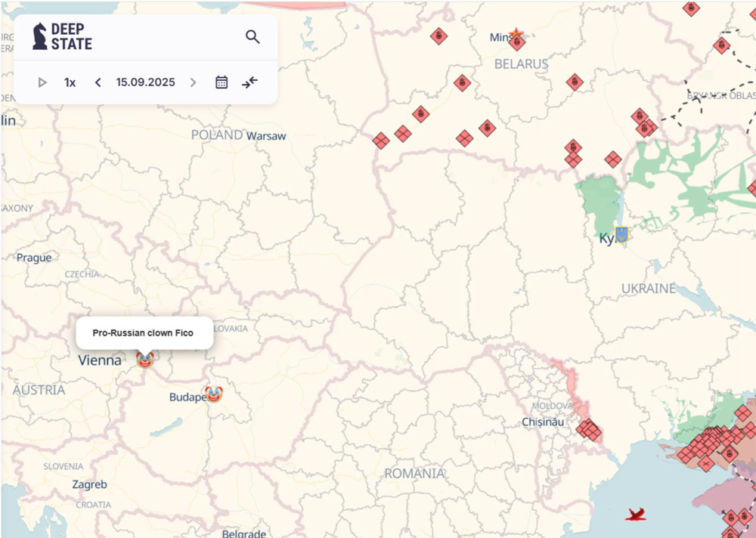Change the 1x playback speed
This screenshot has width=756, height=538.
tap(70, 82)
